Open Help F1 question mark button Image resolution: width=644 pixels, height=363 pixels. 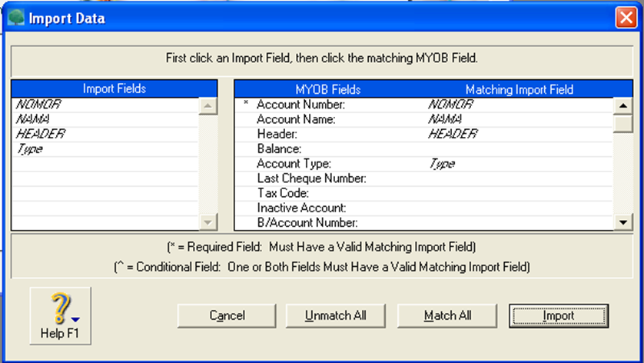61,316
